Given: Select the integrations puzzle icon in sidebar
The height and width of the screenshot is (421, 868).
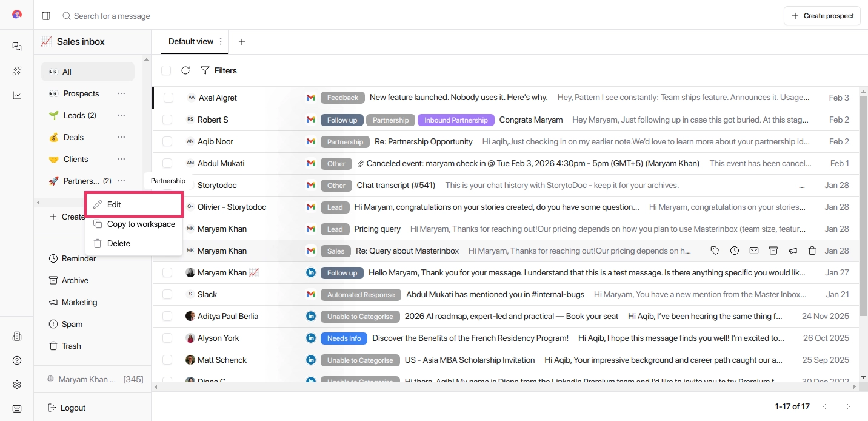Looking at the screenshot, I should (x=17, y=70).
